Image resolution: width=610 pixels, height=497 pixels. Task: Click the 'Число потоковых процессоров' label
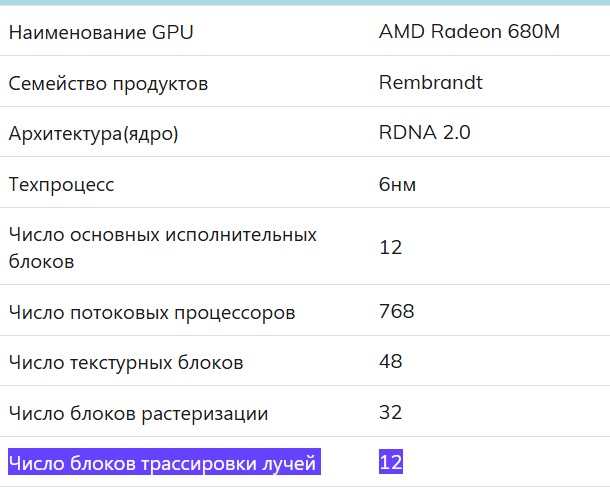click(151, 313)
